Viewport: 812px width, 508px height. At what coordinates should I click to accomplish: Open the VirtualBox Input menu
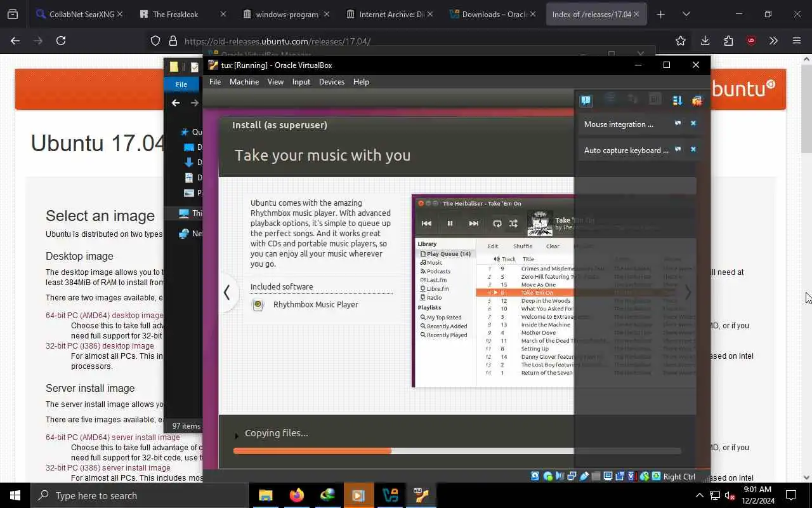pyautogui.click(x=301, y=82)
